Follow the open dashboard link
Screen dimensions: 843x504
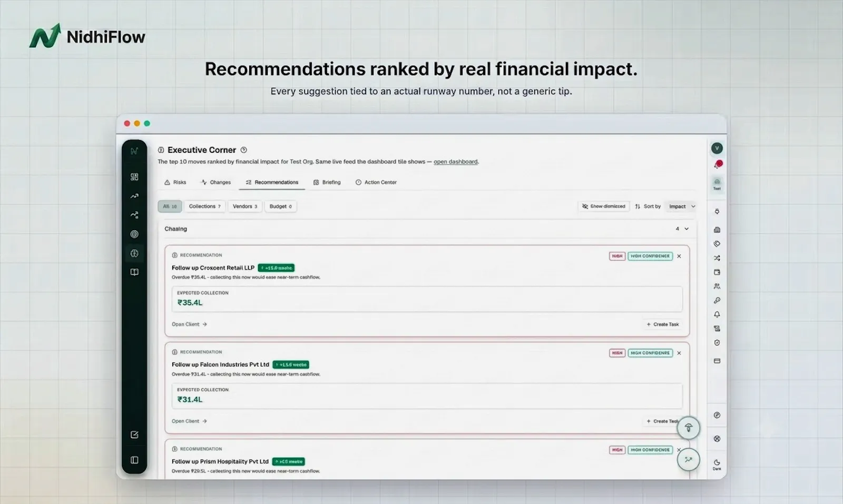point(456,162)
